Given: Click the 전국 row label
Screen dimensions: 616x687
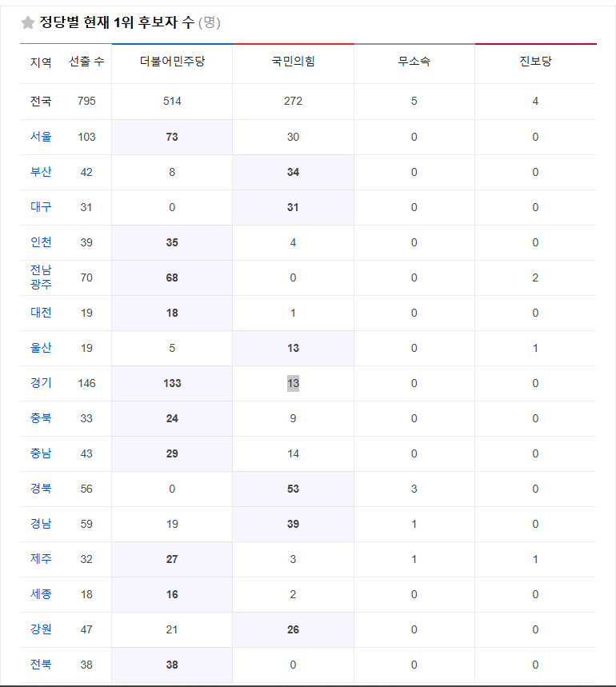Looking at the screenshot, I should point(41,102).
